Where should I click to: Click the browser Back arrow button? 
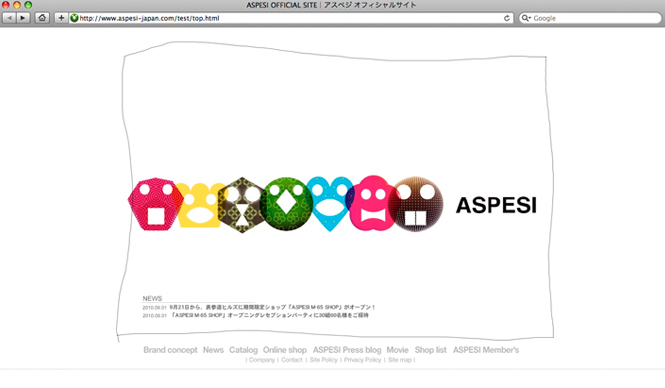9,18
